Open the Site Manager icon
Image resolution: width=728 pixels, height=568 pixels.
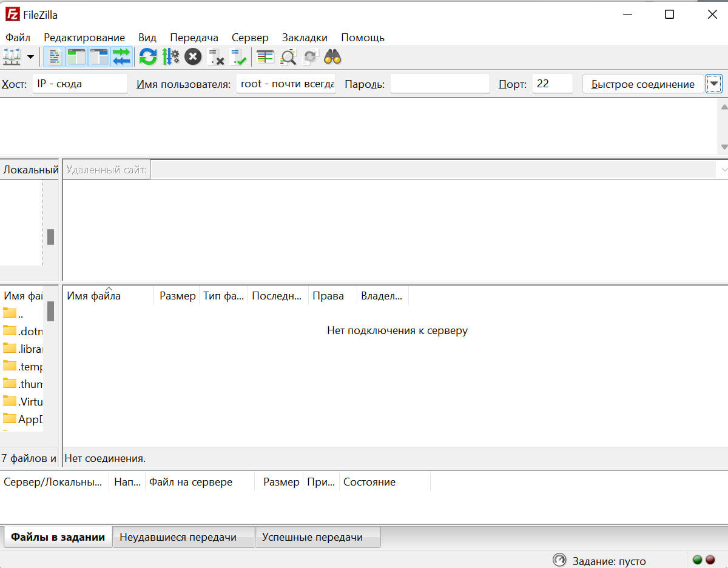pyautogui.click(x=12, y=57)
